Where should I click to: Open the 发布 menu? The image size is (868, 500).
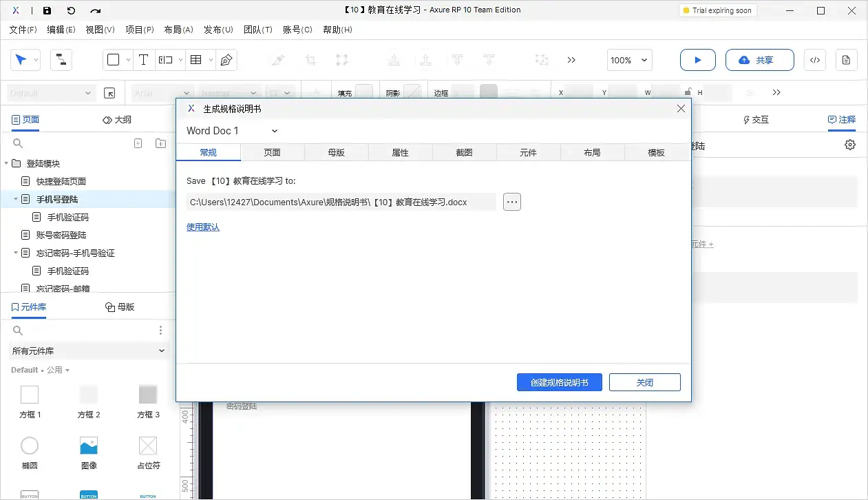tap(218, 29)
